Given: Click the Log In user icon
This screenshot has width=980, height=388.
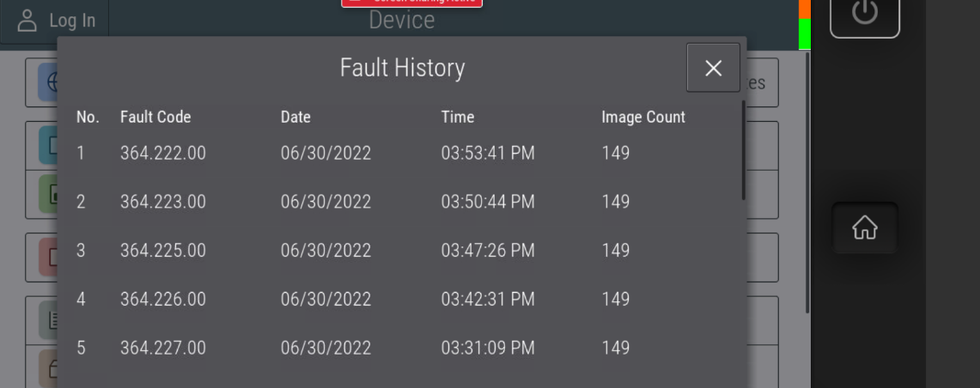Looking at the screenshot, I should pyautogui.click(x=28, y=21).
